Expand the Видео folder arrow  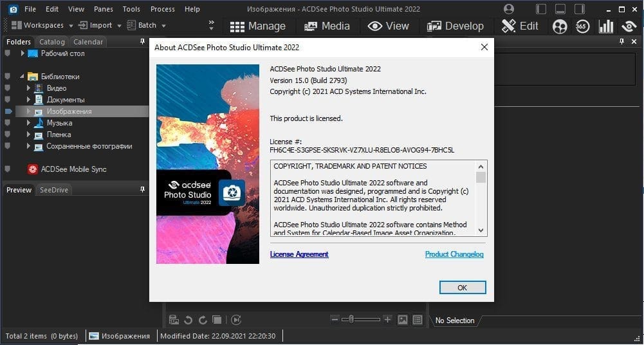[29, 88]
